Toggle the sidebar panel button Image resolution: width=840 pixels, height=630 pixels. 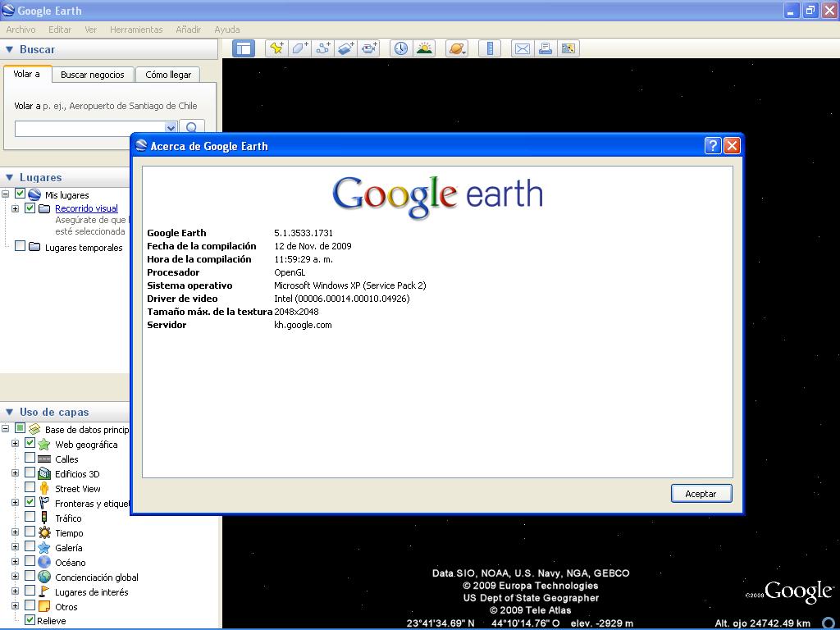[244, 48]
